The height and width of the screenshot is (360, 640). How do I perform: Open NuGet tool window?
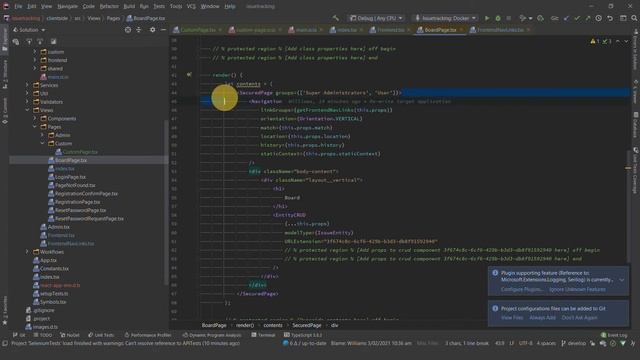[x=70, y=335]
